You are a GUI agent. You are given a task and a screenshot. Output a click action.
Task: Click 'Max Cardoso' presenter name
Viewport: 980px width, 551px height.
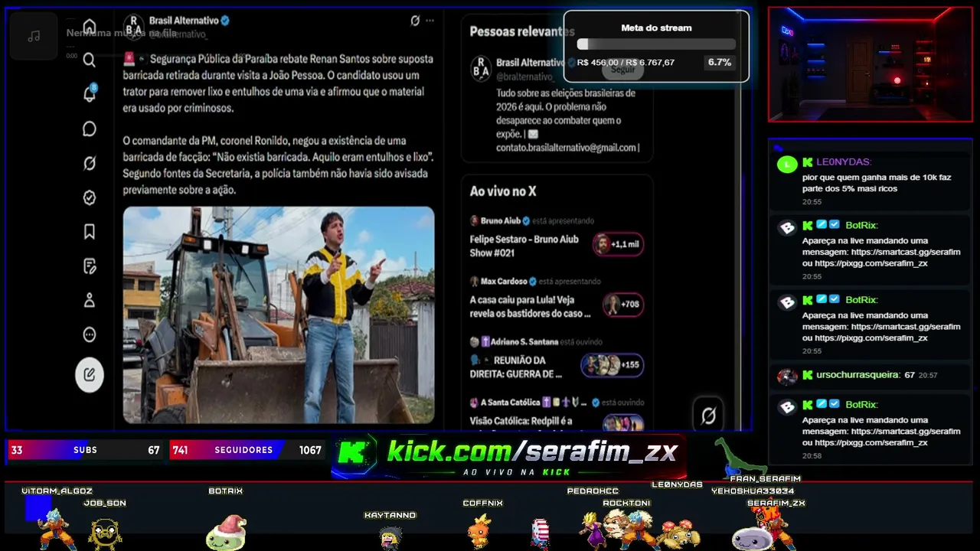pos(504,281)
